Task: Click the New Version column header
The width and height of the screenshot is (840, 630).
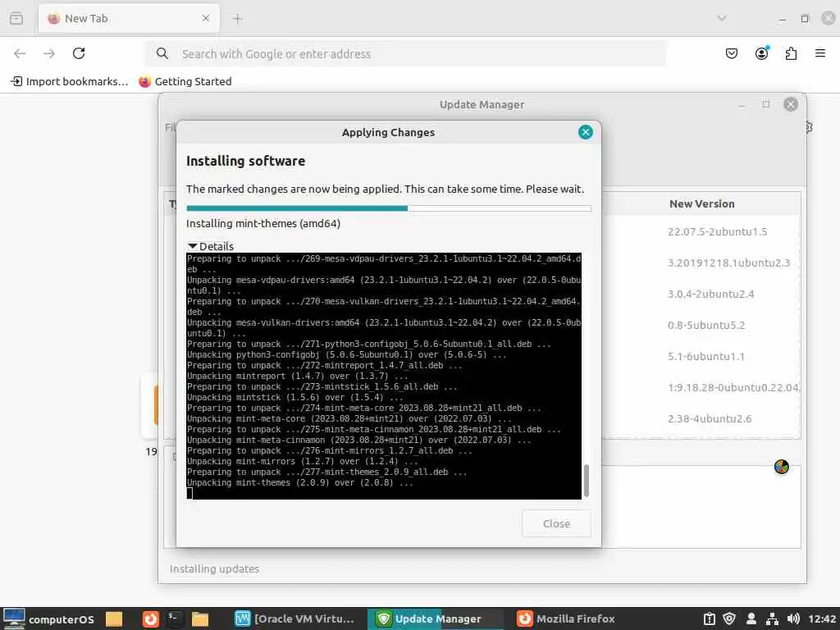Action: click(701, 203)
